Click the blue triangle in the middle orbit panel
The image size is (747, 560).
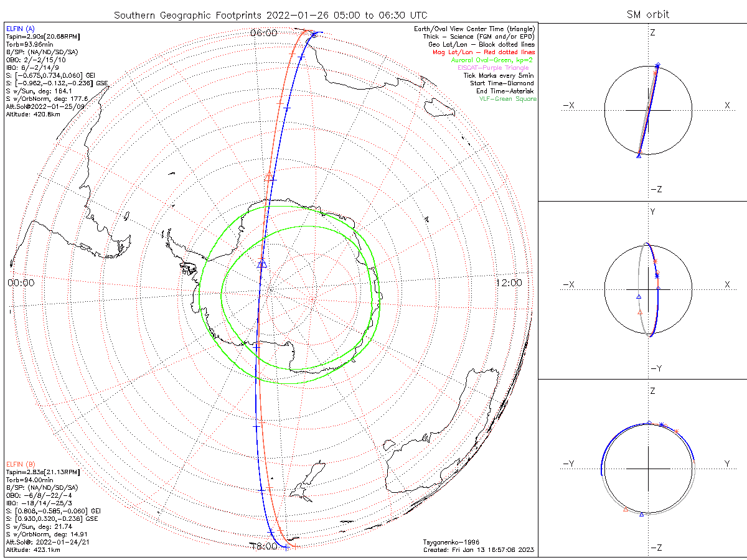tap(639, 297)
